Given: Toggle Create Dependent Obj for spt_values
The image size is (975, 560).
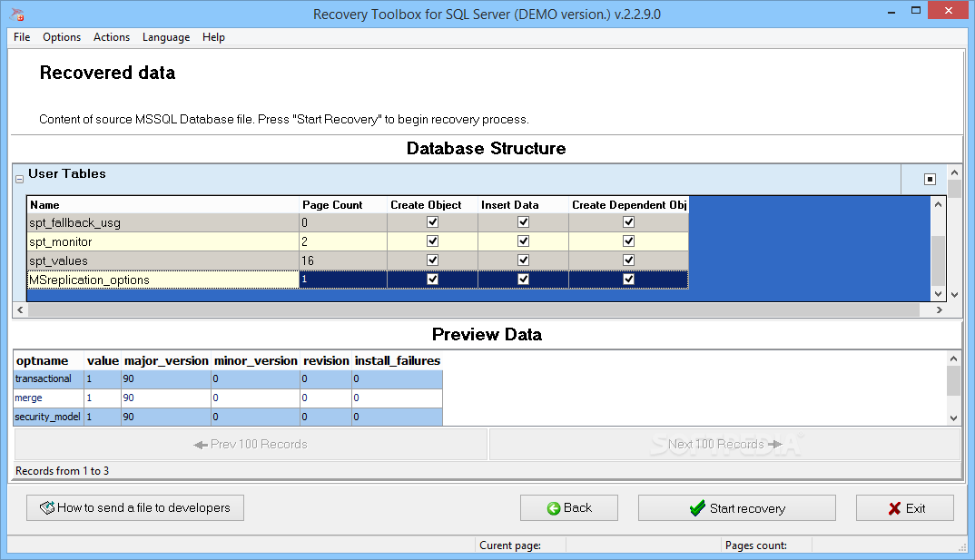Looking at the screenshot, I should pyautogui.click(x=628, y=260).
